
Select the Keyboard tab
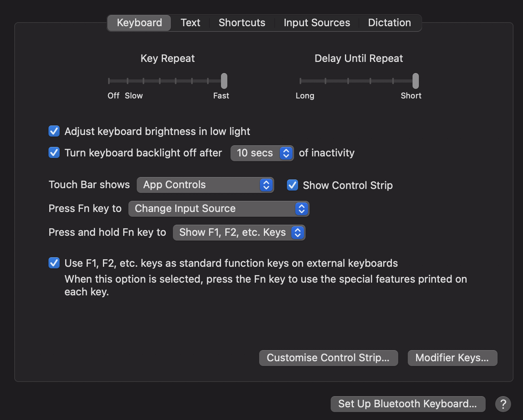[139, 23]
